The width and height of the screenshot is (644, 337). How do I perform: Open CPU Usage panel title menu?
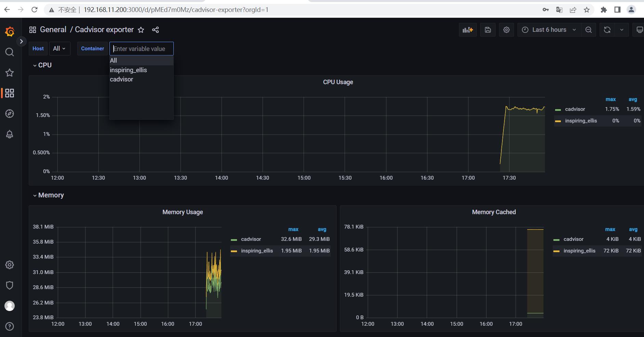tap(338, 82)
